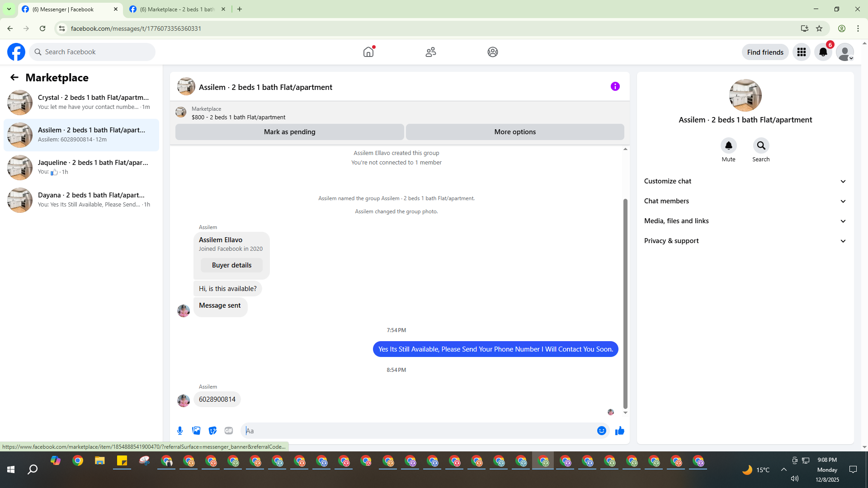The width and height of the screenshot is (868, 488).
Task: Open the Chrome menu three dots
Action: coord(858,28)
